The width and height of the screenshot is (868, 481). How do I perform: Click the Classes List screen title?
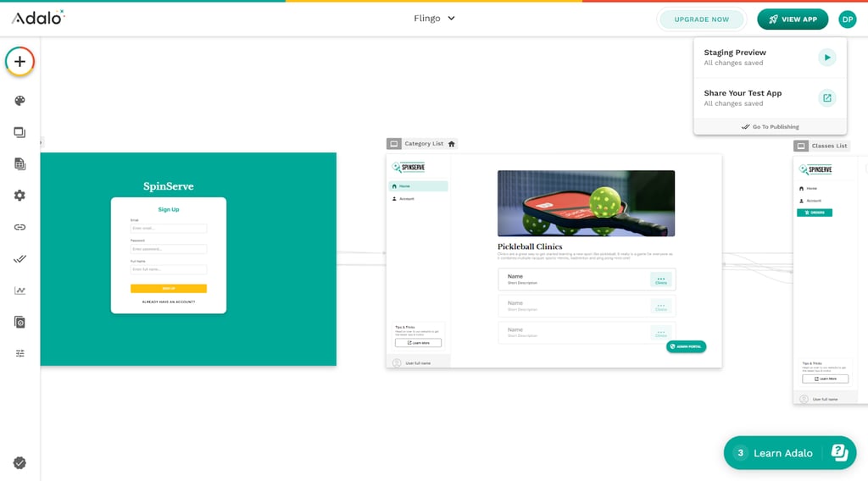(829, 146)
